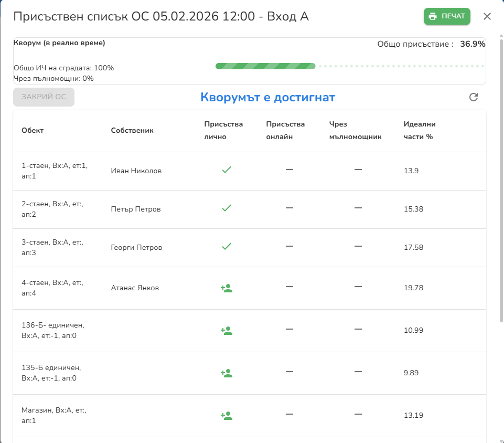
Task: Click the add-person icon for Атанас Янков
Action: (x=226, y=288)
